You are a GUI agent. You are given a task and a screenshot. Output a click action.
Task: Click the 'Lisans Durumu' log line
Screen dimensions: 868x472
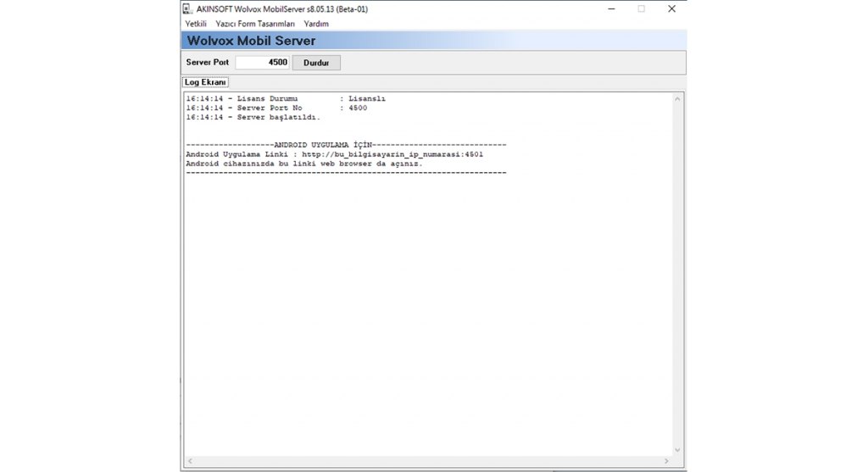[286, 98]
